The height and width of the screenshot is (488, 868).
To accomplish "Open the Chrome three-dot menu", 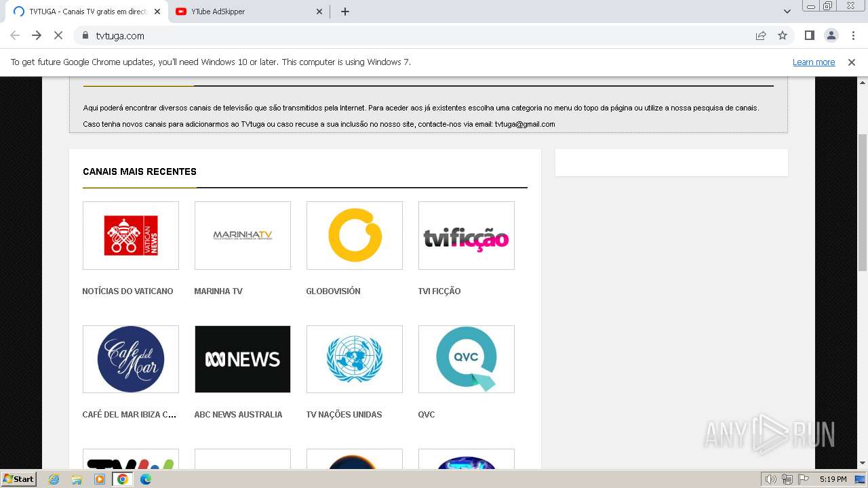I will click(853, 35).
